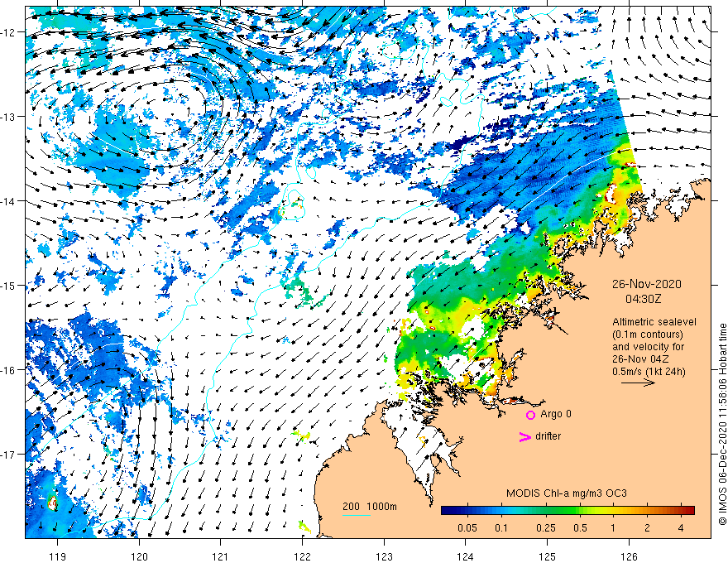Click the magenta Argo 0 circle marker
The height and width of the screenshot is (563, 728).
coord(530,415)
